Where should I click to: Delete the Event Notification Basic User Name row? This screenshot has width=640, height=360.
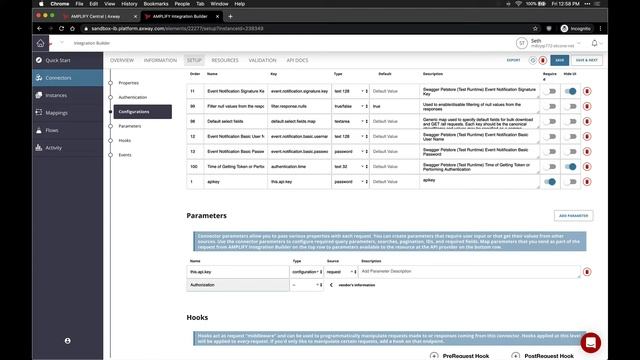[x=587, y=137]
